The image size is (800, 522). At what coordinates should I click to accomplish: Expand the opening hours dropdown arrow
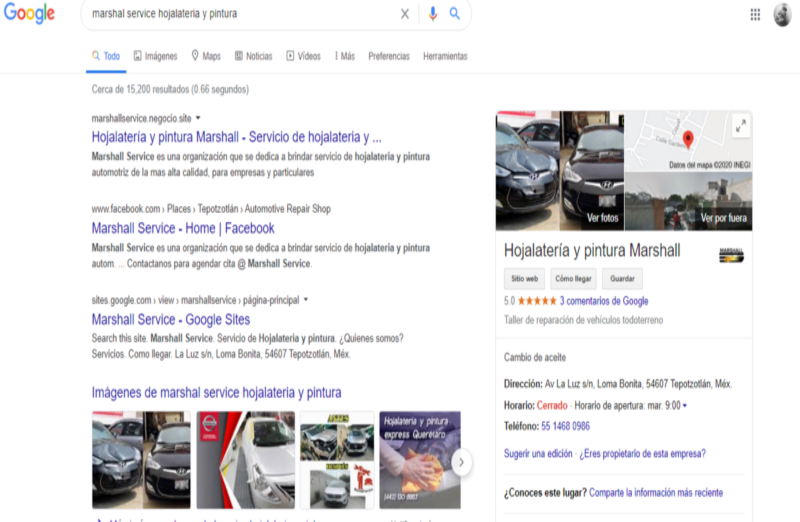pos(685,406)
